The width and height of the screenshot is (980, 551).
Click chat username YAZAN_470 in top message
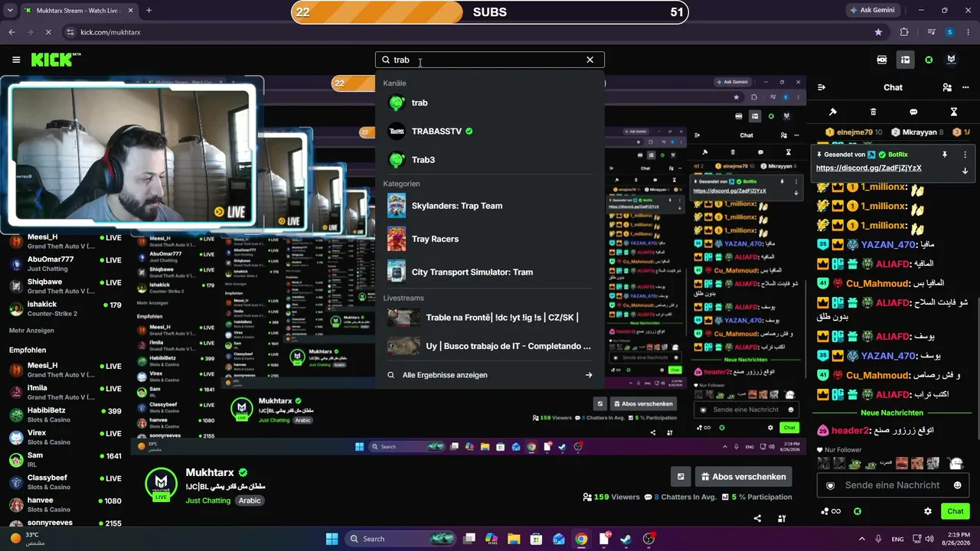point(888,245)
